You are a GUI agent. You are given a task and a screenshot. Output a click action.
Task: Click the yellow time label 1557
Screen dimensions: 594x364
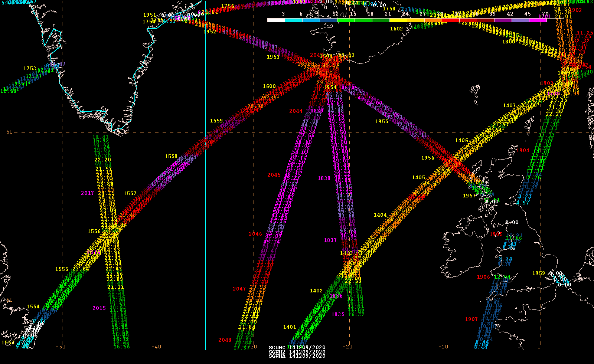click(x=130, y=193)
